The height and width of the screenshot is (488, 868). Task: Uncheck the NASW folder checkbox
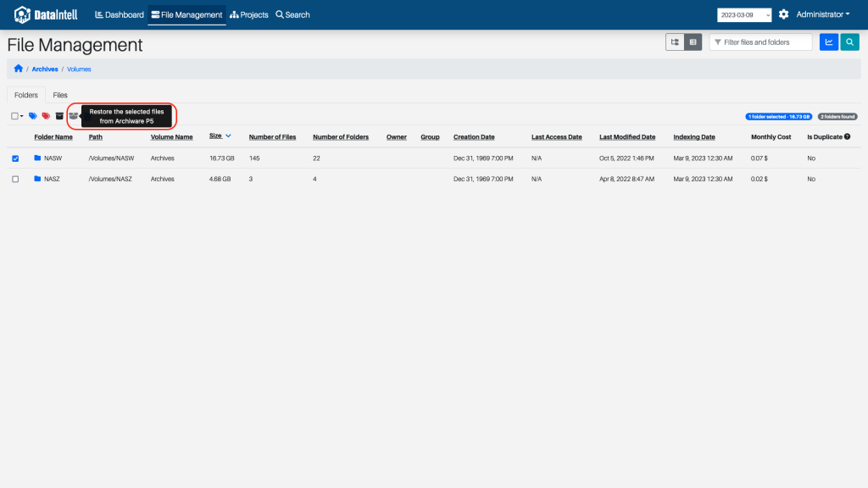pos(15,158)
